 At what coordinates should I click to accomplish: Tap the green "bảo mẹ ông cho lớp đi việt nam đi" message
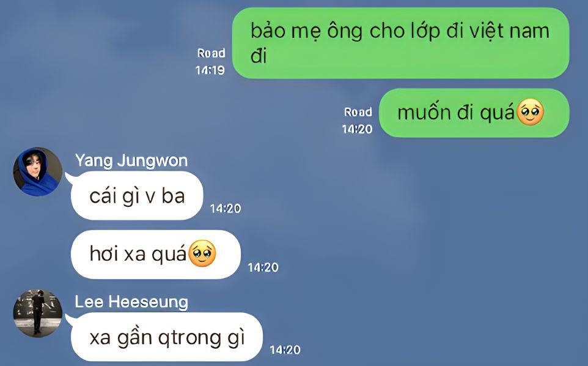(x=400, y=43)
